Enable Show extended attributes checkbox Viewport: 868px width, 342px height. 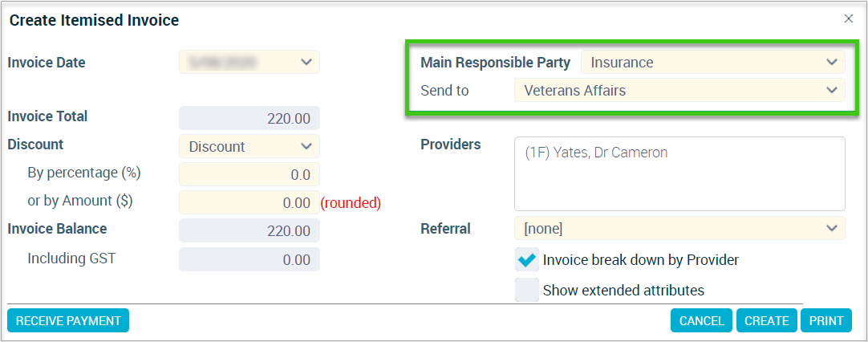click(x=526, y=290)
